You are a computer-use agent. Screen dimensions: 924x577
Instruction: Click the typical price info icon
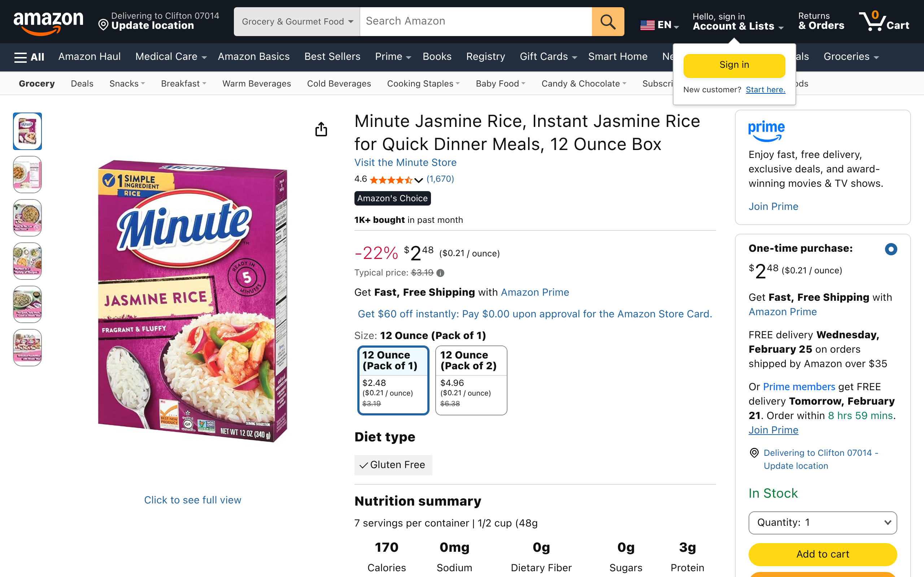pyautogui.click(x=440, y=273)
